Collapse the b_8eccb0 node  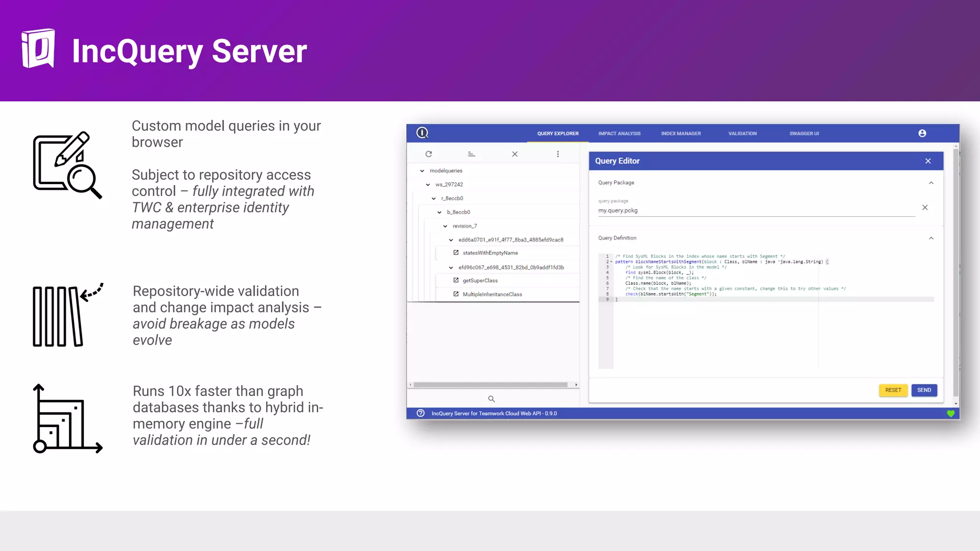439,212
